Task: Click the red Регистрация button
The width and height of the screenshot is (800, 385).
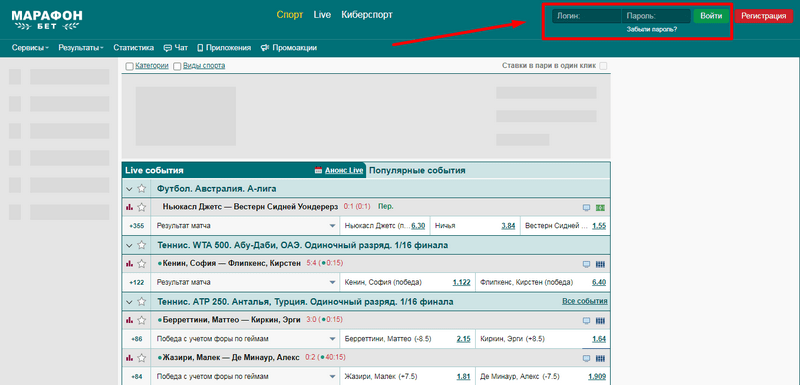Action: point(764,16)
